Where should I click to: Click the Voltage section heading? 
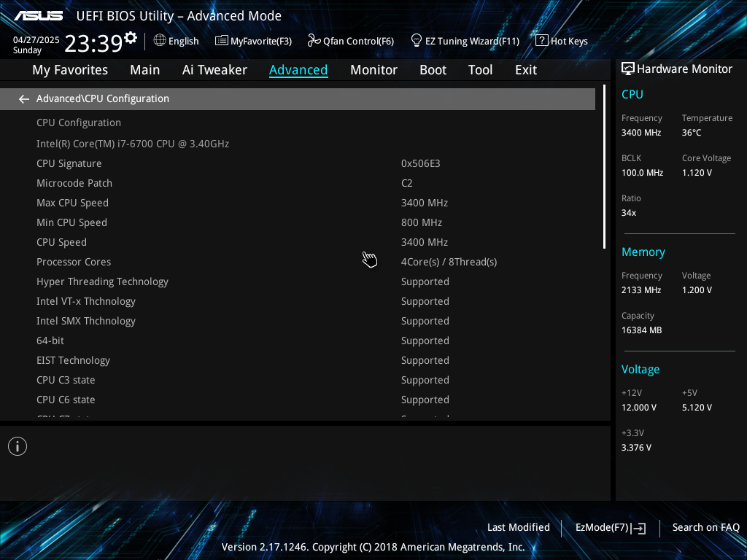click(640, 370)
